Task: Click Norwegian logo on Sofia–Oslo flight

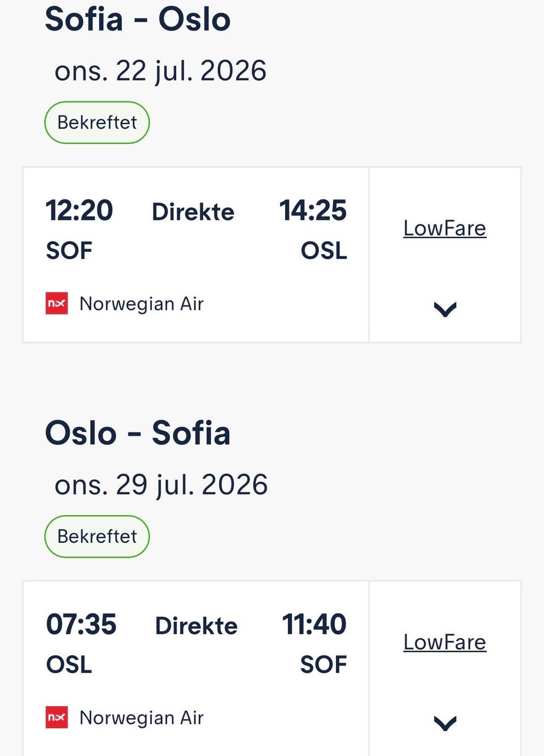Action: tap(57, 303)
